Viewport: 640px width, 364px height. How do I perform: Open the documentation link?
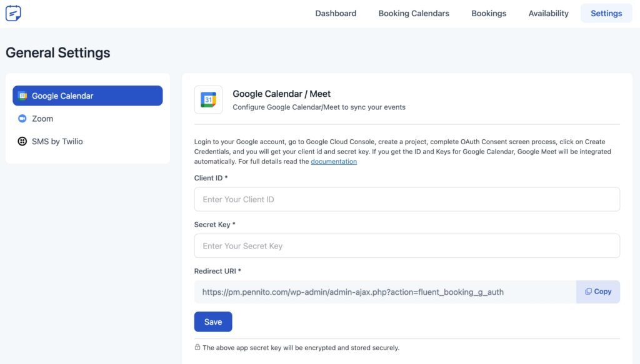tap(334, 162)
